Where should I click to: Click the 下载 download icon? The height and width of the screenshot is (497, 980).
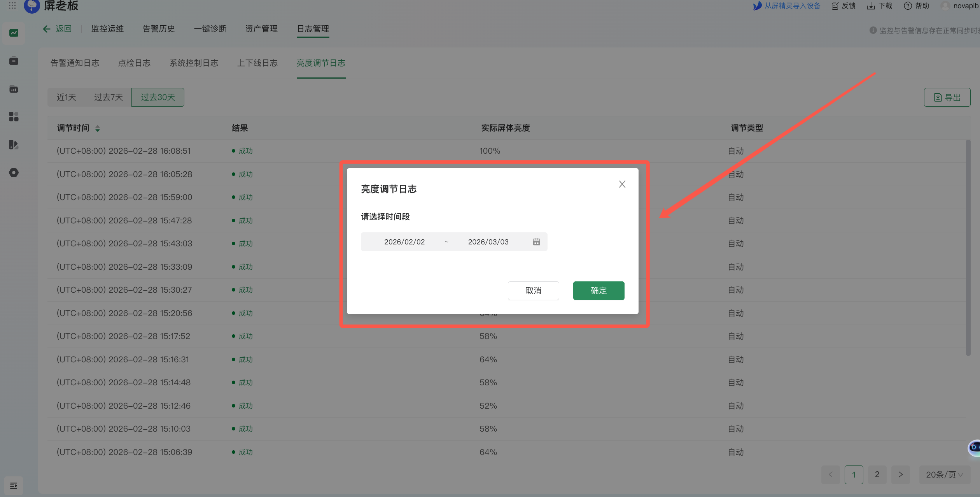871,6
